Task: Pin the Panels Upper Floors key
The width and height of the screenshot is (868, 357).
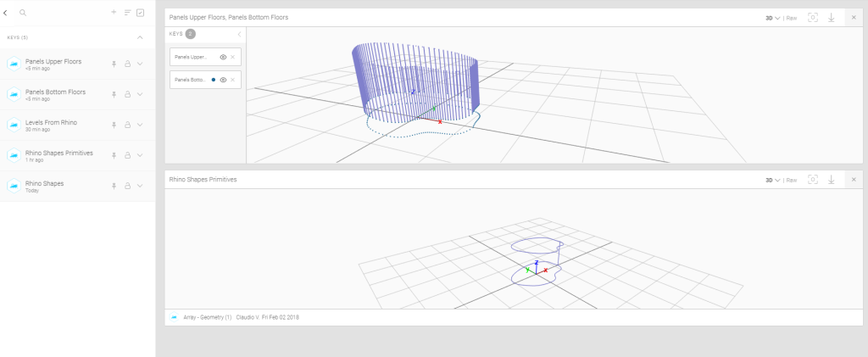Action: point(114,64)
